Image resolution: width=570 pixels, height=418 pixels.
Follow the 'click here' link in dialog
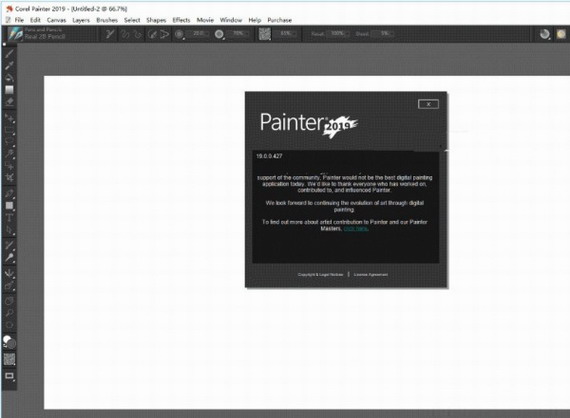(356, 229)
